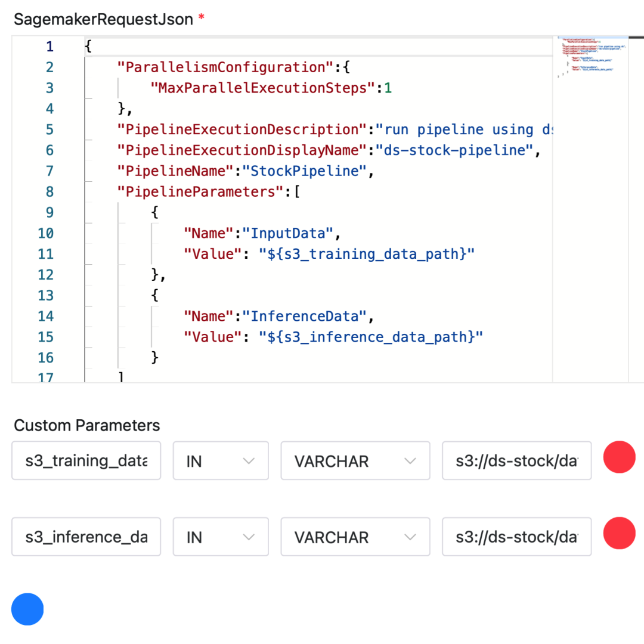Screen dimensions: 644x644
Task: Add a new custom parameter
Action: click(x=27, y=609)
